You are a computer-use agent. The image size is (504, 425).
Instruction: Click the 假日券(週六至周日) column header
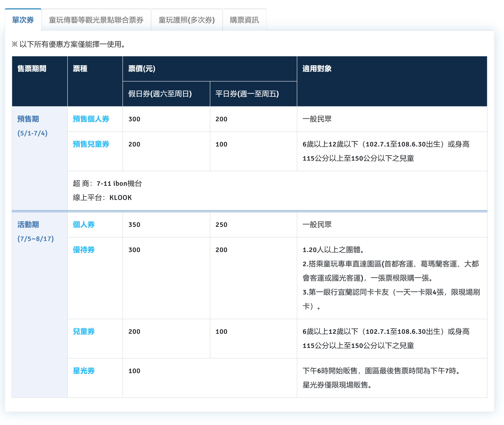click(160, 94)
